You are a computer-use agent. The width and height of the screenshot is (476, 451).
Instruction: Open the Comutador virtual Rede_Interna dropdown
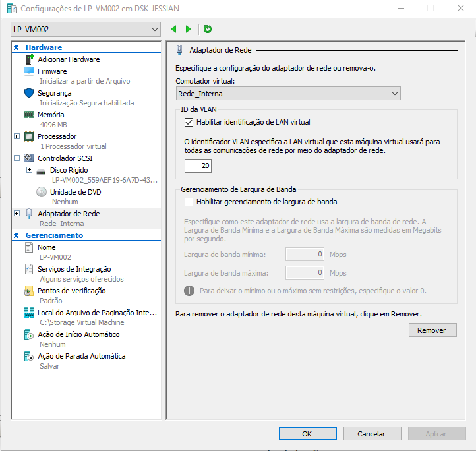pyautogui.click(x=288, y=94)
